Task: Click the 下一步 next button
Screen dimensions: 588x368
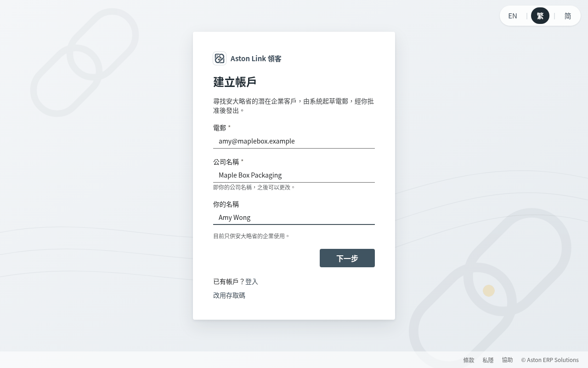Action: [347, 258]
